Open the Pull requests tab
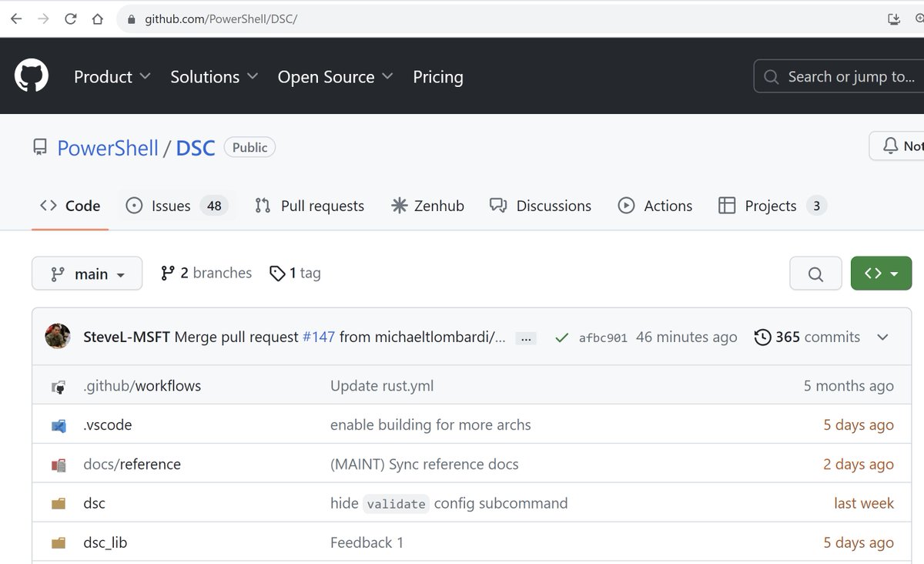This screenshot has height=564, width=924. [310, 206]
